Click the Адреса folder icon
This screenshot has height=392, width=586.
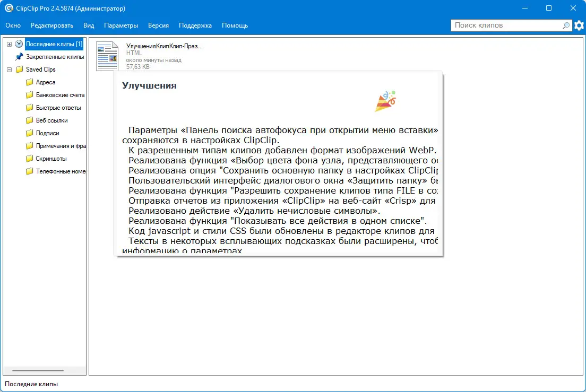(29, 82)
